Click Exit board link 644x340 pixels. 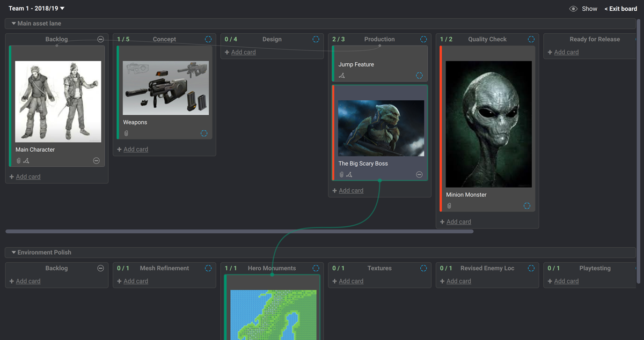(x=620, y=9)
